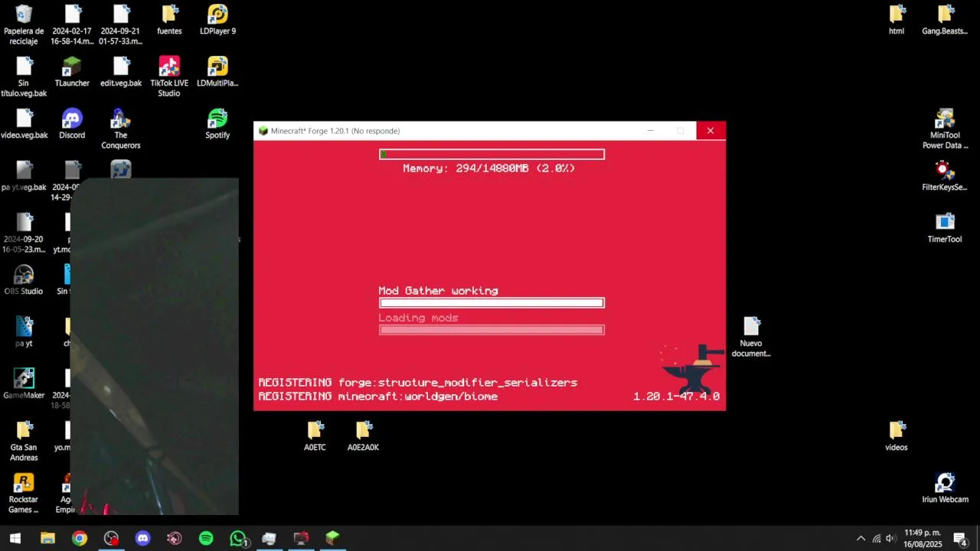Click the webcam preview overlay
This screenshot has width=980, height=551.
pyautogui.click(x=155, y=347)
